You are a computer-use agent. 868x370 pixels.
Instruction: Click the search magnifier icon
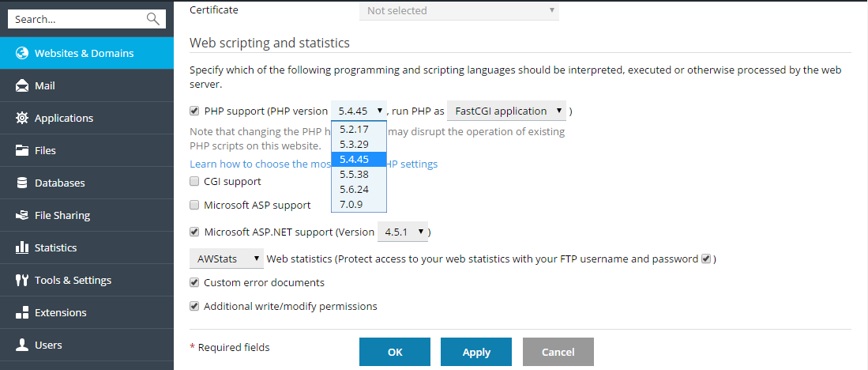[x=153, y=19]
